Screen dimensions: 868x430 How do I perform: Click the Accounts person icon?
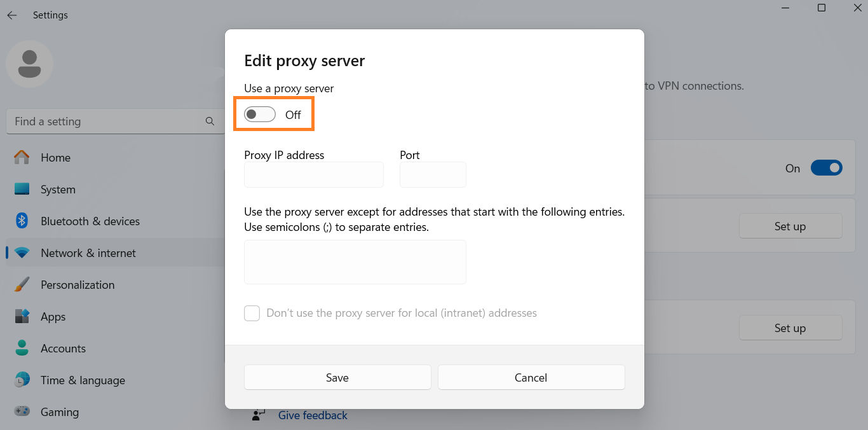click(22, 348)
